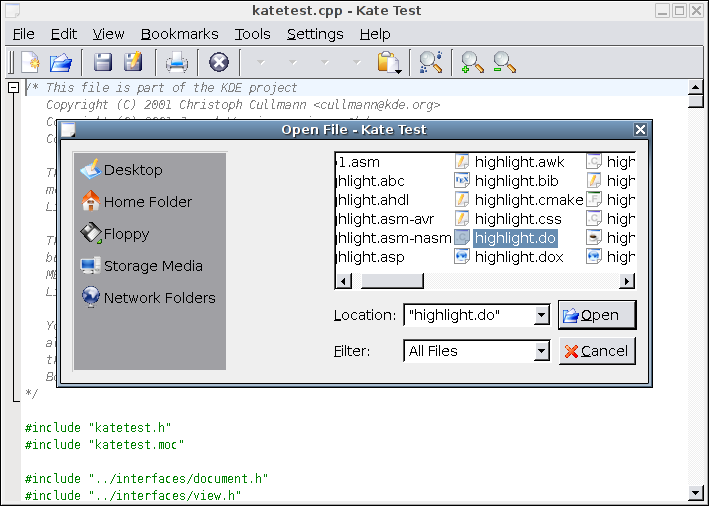Open the Help menu
709x506 pixels.
[x=375, y=34]
